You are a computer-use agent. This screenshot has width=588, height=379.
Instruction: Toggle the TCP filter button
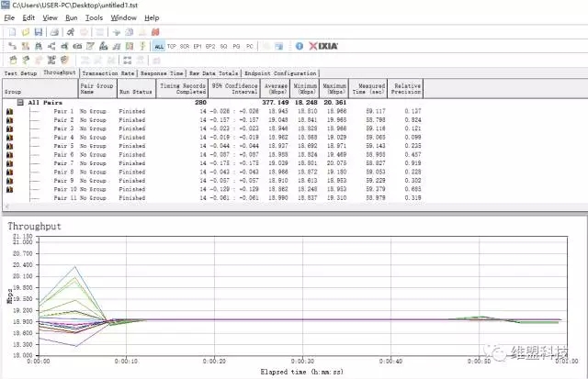point(172,45)
